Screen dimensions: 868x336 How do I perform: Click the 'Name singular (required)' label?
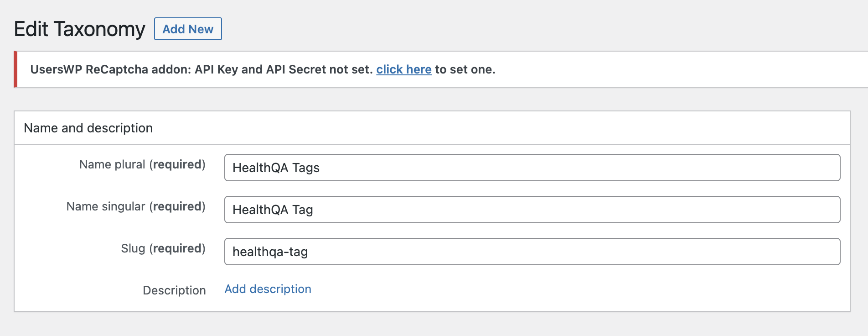[x=136, y=206]
